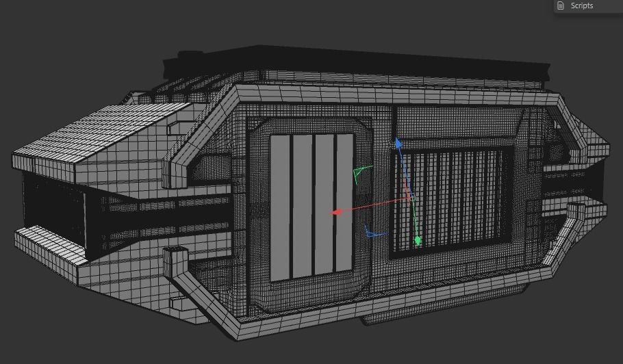This screenshot has width=623, height=364.
Task: Click the Scripts document icon
Action: click(x=561, y=5)
